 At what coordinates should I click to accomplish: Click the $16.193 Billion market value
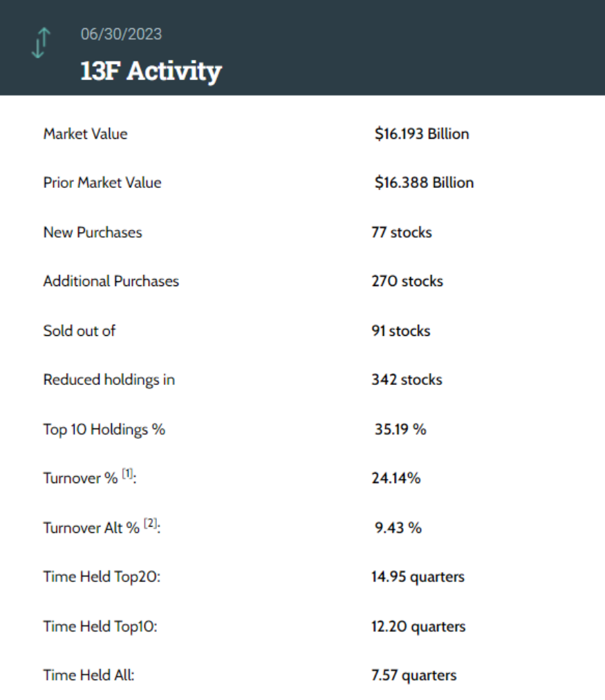tap(422, 134)
